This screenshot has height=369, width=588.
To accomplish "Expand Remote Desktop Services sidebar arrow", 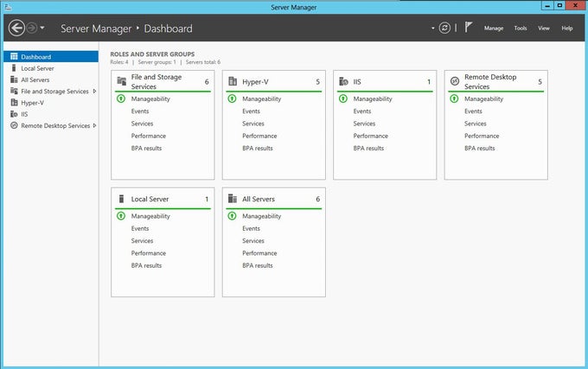I will (94, 125).
